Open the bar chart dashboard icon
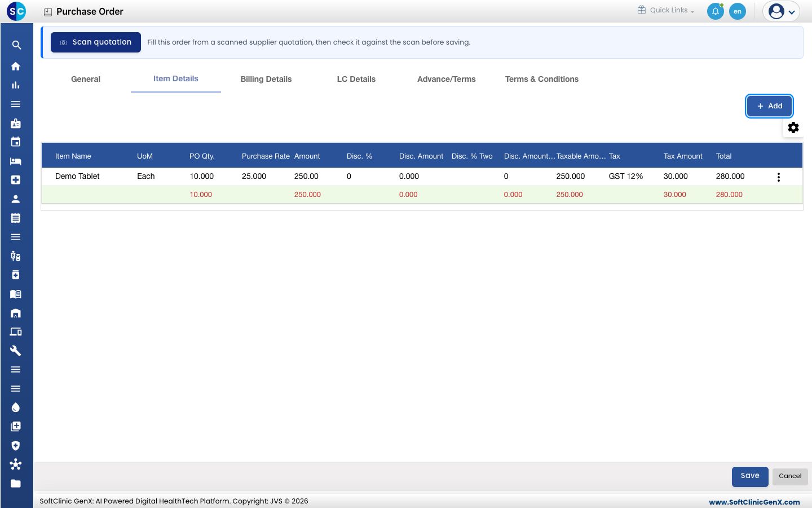The height and width of the screenshot is (508, 812). pyautogui.click(x=16, y=85)
